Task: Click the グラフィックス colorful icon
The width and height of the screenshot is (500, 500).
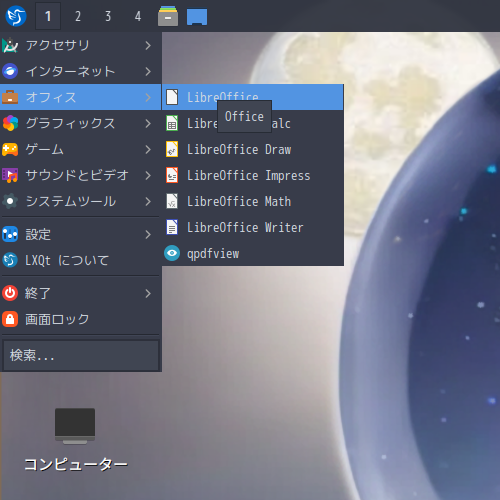Action: (x=10, y=123)
